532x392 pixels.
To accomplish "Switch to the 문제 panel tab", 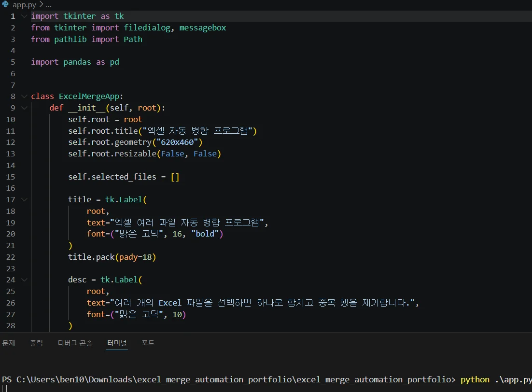I will point(9,343).
